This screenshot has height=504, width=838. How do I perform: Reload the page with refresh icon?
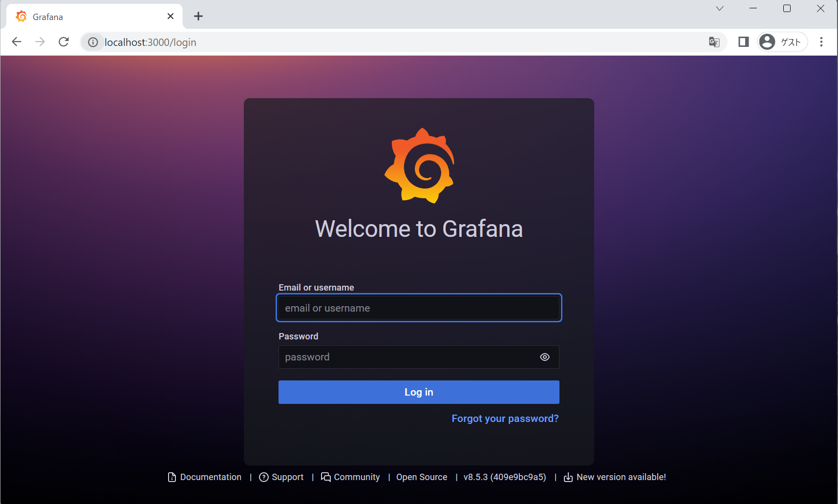pyautogui.click(x=64, y=42)
